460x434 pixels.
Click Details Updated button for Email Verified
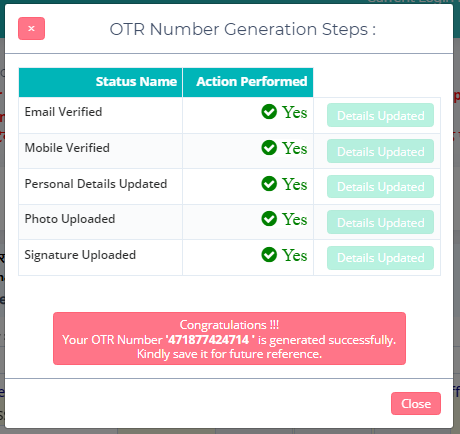[x=380, y=115]
